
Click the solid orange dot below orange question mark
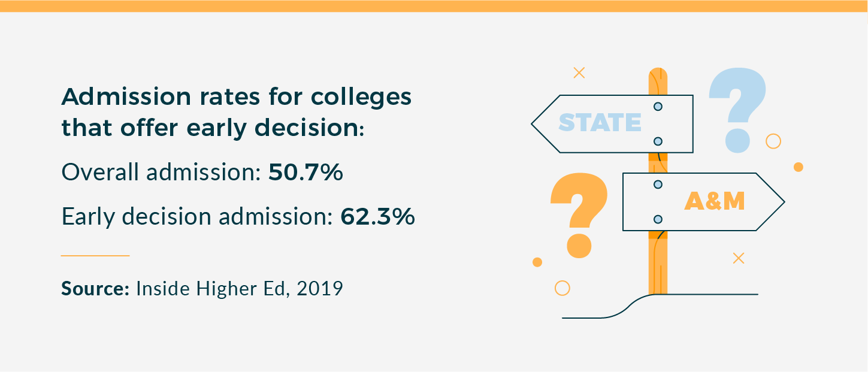[537, 262]
